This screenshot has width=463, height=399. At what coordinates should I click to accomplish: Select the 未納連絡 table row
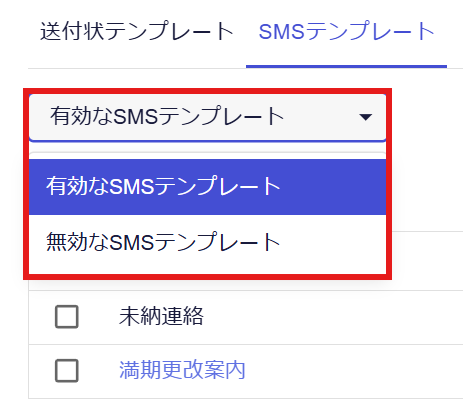(x=246, y=317)
